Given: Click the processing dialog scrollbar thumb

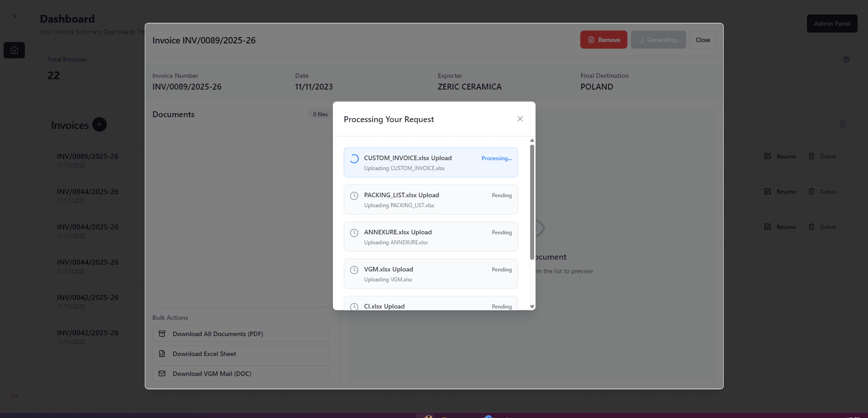Looking at the screenshot, I should (x=532, y=202).
